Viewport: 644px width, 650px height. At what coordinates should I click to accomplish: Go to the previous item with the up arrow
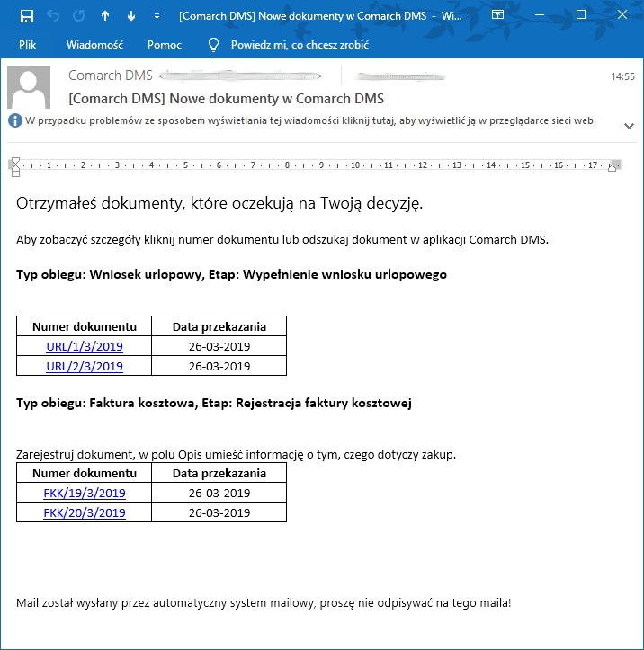click(105, 16)
